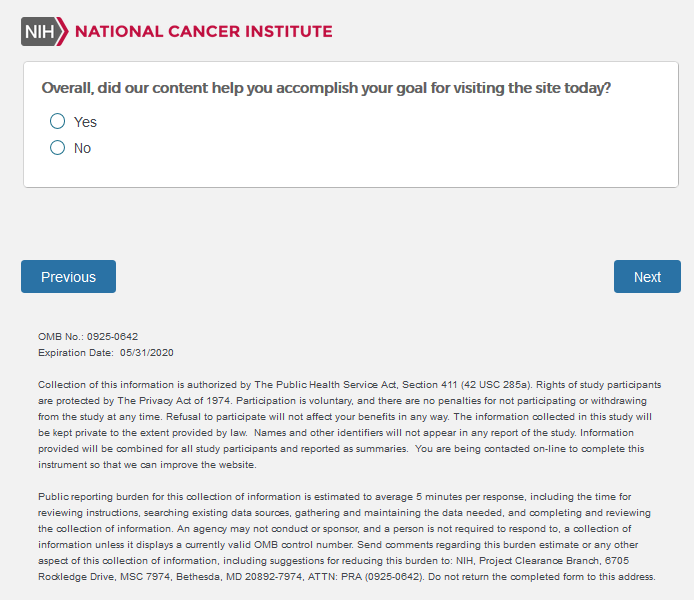Click the OMB No. 0925-0642 line
This screenshot has height=600, width=694.
click(88, 337)
